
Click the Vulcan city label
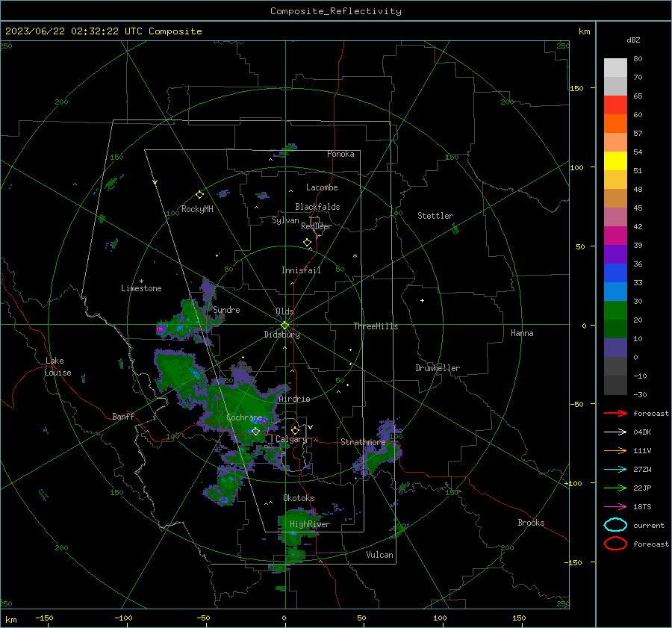380,555
